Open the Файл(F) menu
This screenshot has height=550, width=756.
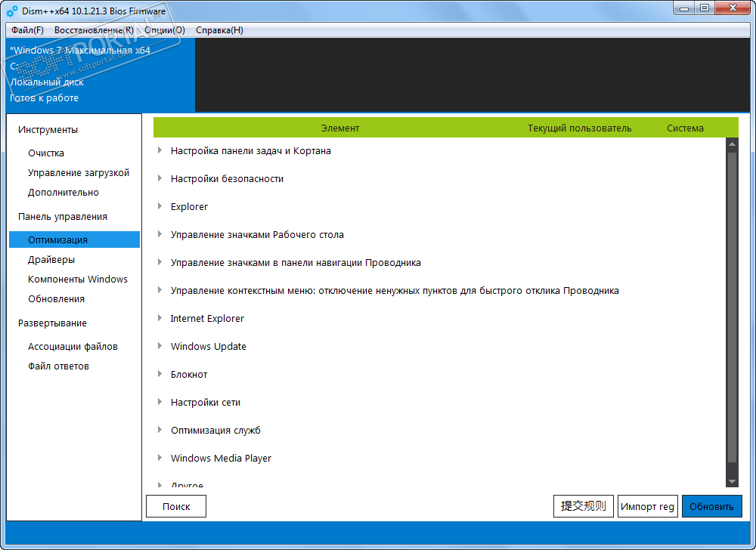click(x=27, y=30)
